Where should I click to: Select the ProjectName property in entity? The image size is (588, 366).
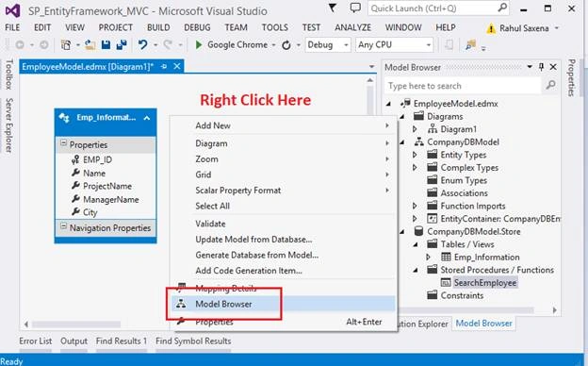107,186
